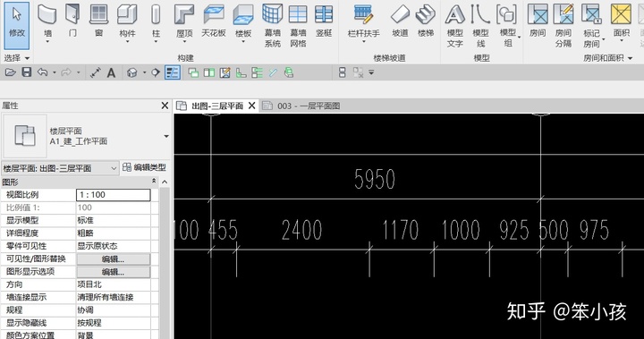Screen dimensions: 644x339
Task: Close the 出图-三层平面 view tab
Action: point(251,106)
